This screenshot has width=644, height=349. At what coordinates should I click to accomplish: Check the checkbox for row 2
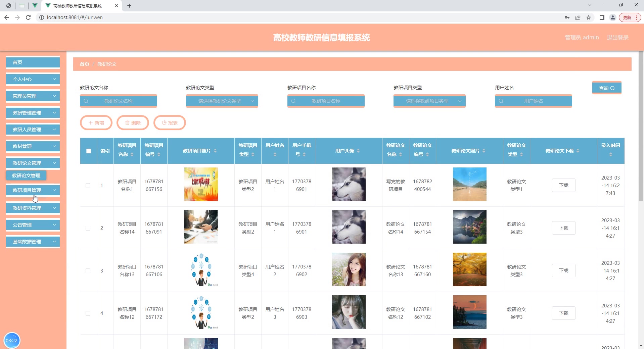(88, 228)
